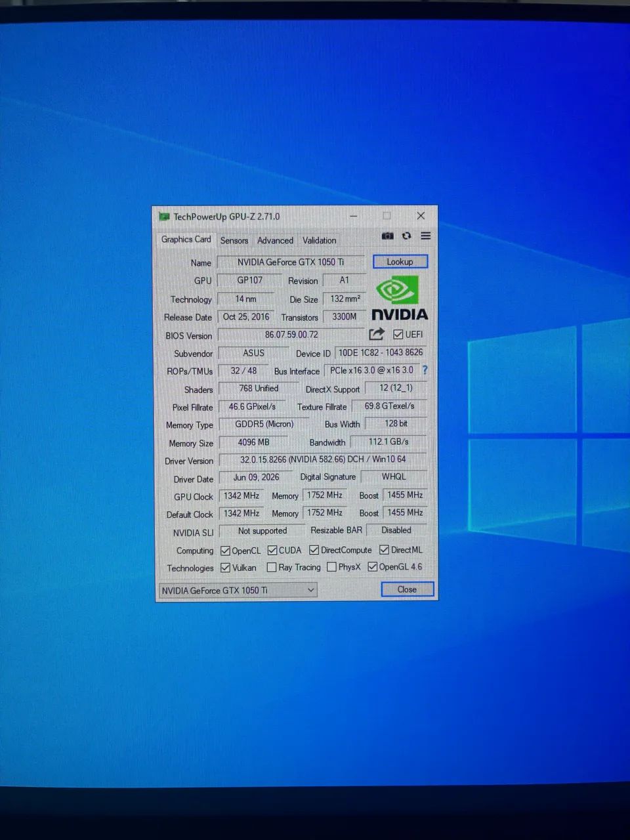Viewport: 630px width, 840px height.
Task: Switch to the Validation tab
Action: tap(319, 241)
